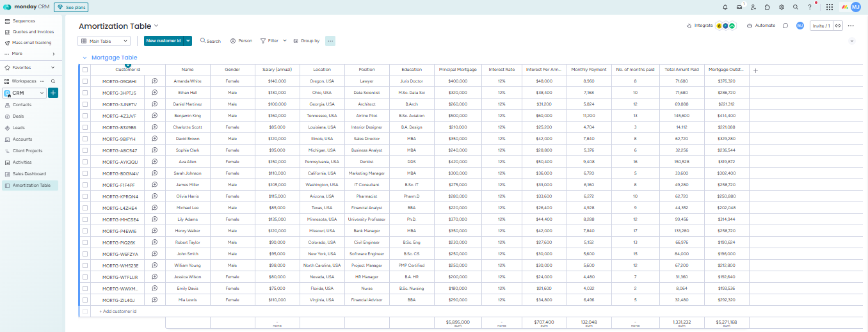Check the MORTG-MHC5E4 row checkbox
The image size is (868, 332).
(x=85, y=219)
